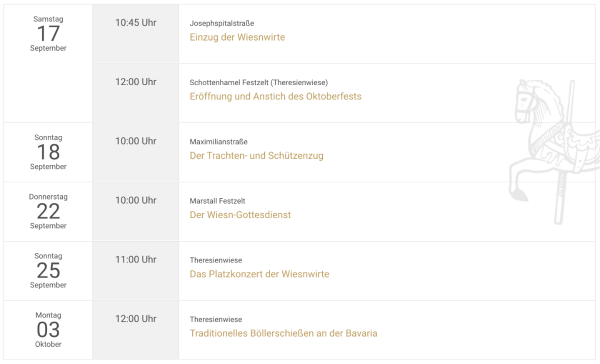Click the Schottenhamel Festzelt (Theresienwiese) location label
The image size is (600, 364).
[259, 83]
